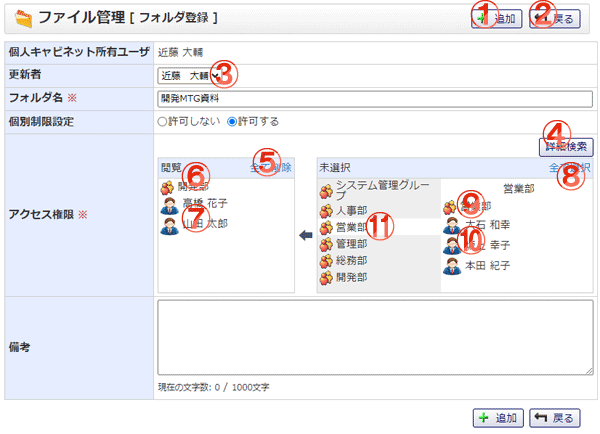
Task: Select 管理部 text in group list
Action: 352,244
